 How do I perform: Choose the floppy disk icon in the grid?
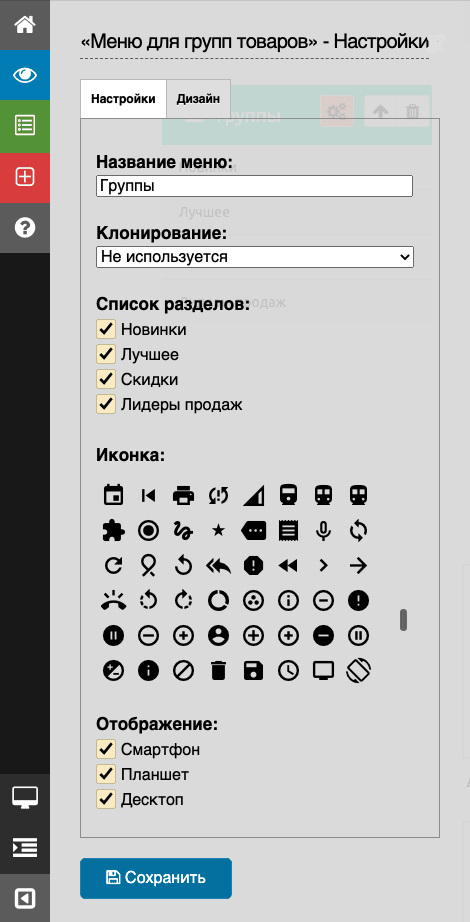click(x=253, y=671)
